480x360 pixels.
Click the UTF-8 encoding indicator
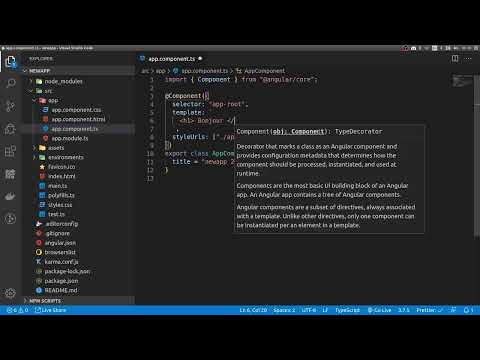[x=309, y=310]
